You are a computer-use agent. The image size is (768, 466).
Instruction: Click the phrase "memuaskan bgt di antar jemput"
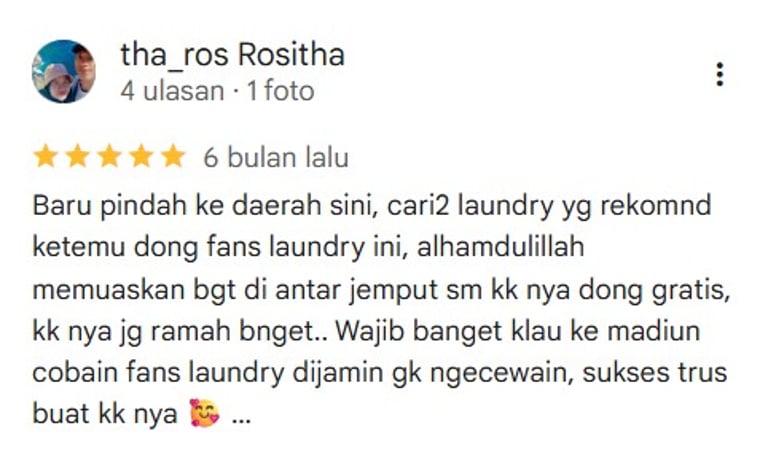(235, 290)
